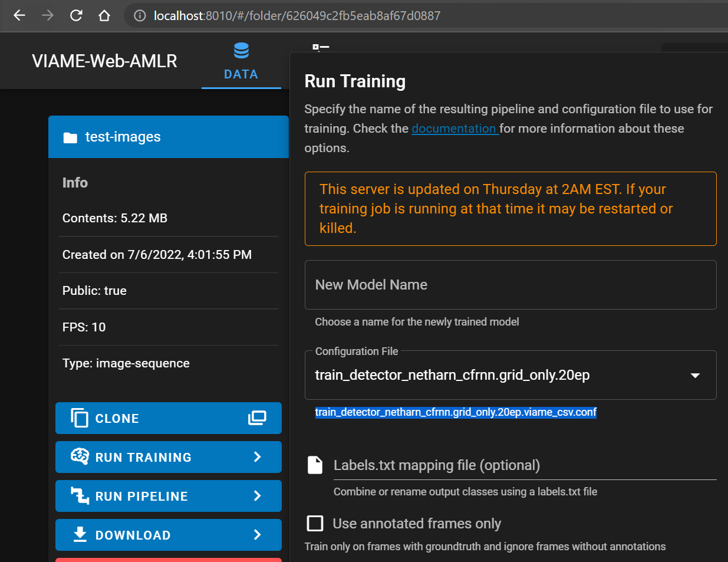Expand the Download options chevron

tap(257, 535)
